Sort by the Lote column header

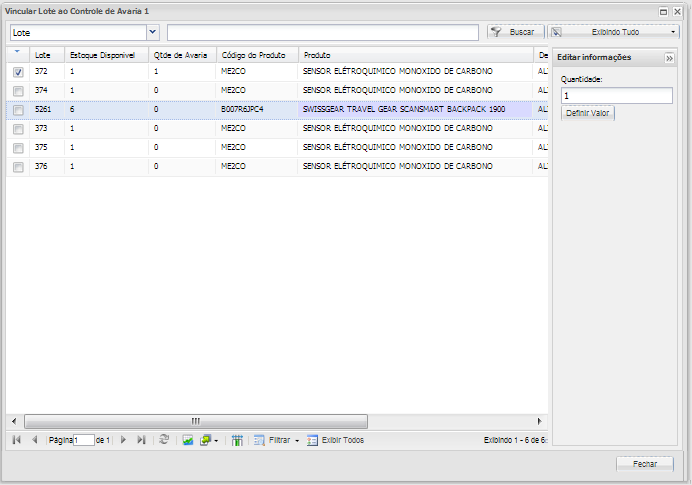coord(47,55)
